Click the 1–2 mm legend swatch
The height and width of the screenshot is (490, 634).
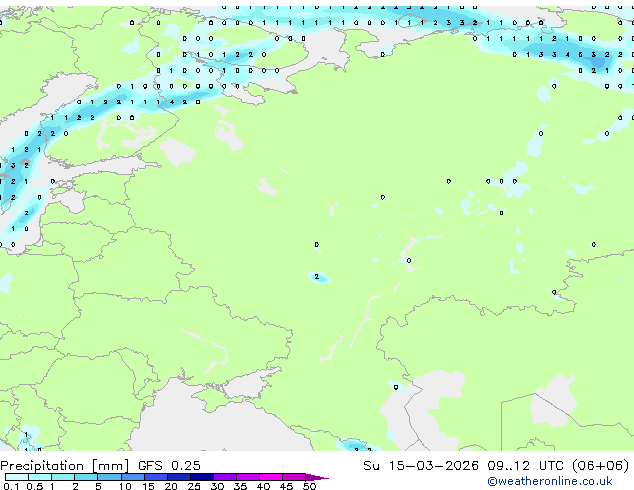[x=63, y=477]
